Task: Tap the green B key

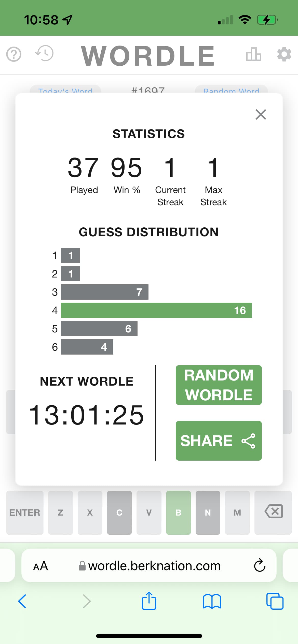Action: coord(178,512)
